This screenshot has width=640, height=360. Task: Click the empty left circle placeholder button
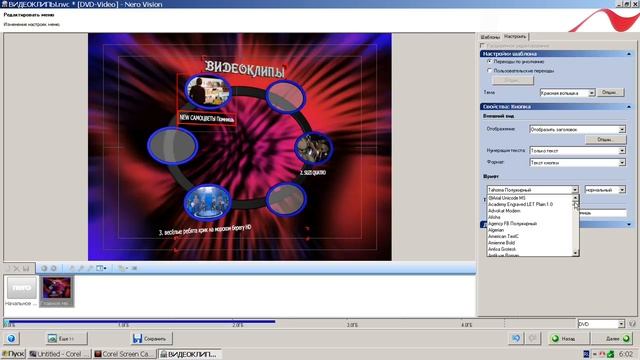pos(172,145)
